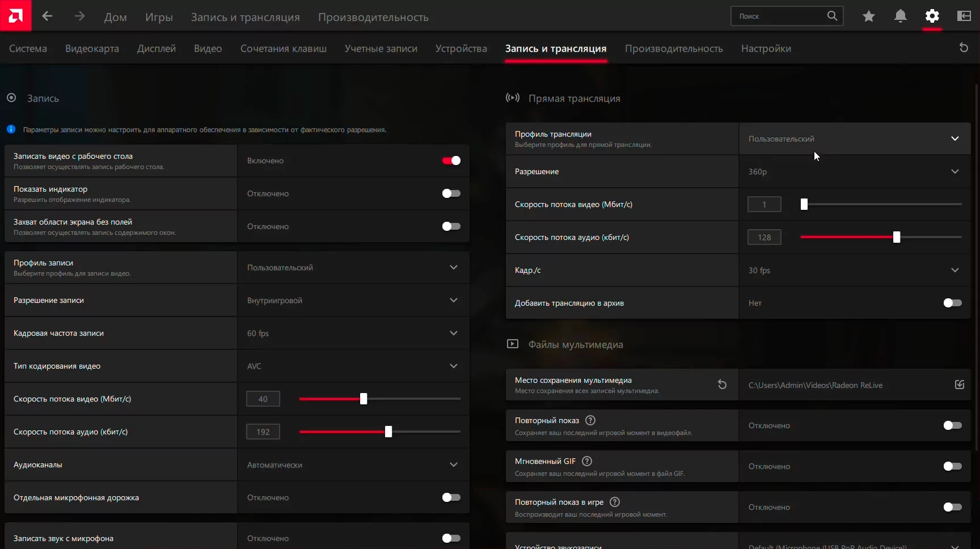This screenshot has height=549, width=980.
Task: Enable Повторный показ toggle
Action: click(x=953, y=425)
